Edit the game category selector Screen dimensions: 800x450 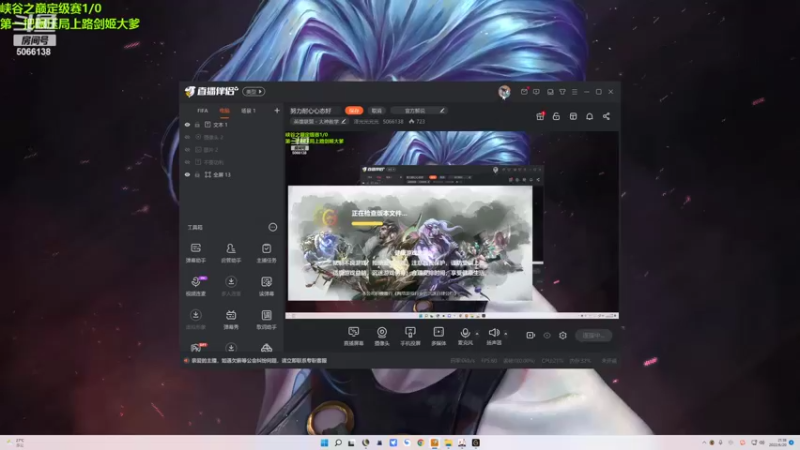tap(319, 121)
